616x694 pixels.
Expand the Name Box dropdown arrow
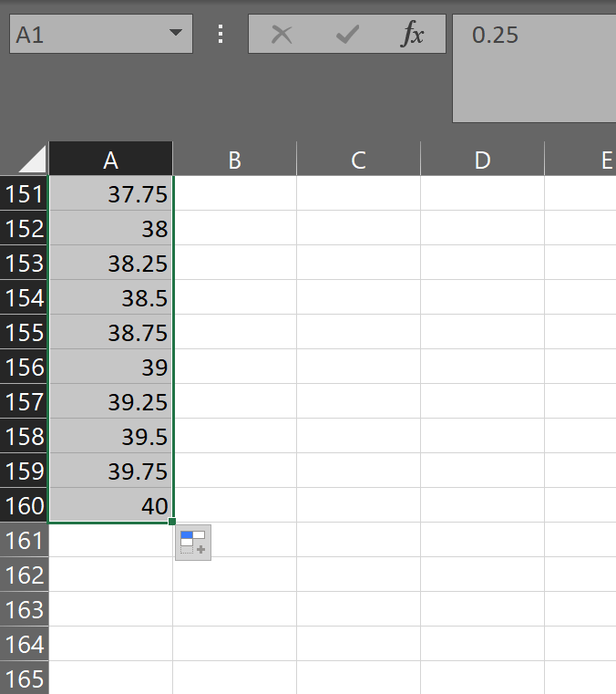(x=175, y=35)
